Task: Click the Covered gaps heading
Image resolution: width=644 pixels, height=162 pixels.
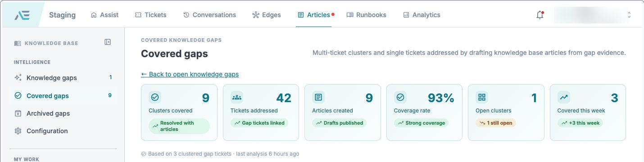Action: pyautogui.click(x=174, y=54)
